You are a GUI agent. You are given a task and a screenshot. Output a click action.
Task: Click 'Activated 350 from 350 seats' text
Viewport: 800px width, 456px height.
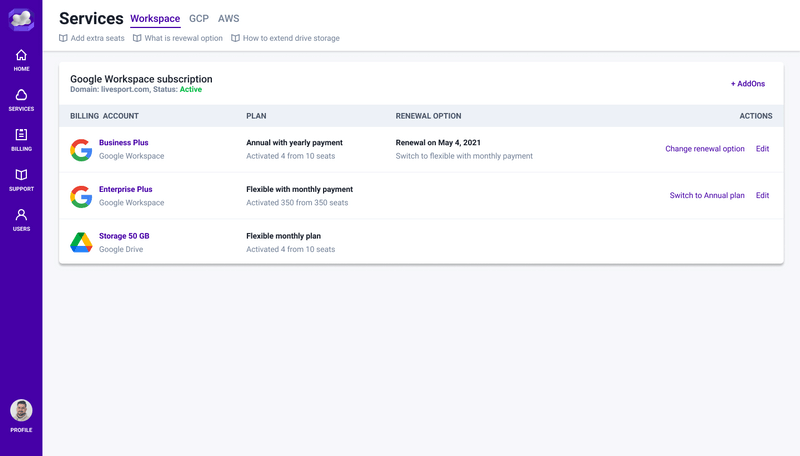[x=297, y=202]
